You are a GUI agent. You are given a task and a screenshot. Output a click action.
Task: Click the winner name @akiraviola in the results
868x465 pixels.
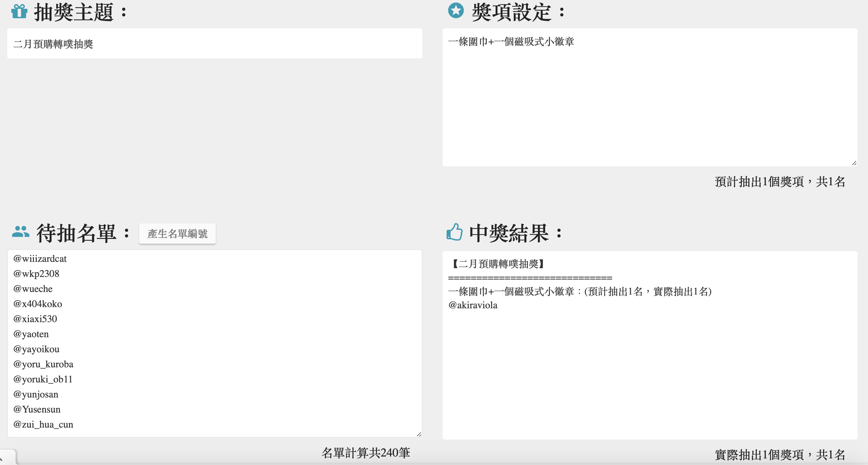click(473, 305)
